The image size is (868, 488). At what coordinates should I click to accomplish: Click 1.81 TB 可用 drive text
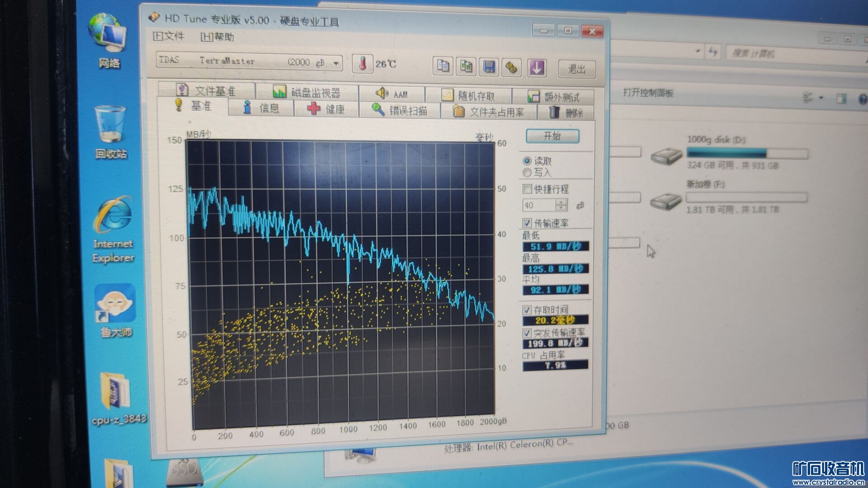732,210
